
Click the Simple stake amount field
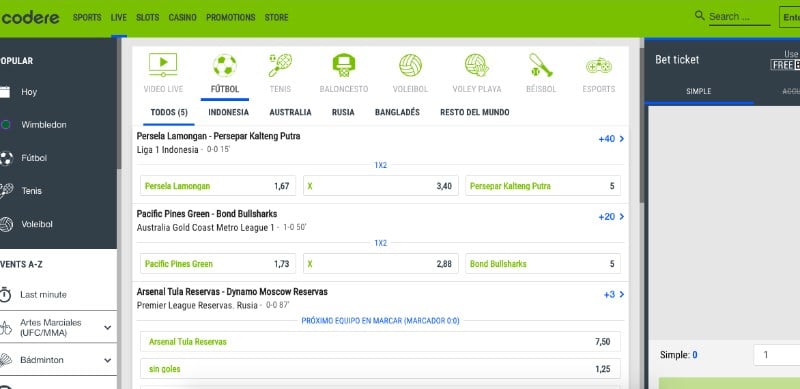777,355
